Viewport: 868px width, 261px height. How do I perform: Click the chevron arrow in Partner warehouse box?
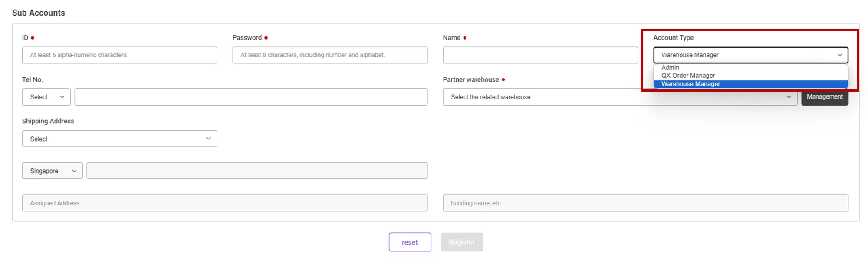789,97
